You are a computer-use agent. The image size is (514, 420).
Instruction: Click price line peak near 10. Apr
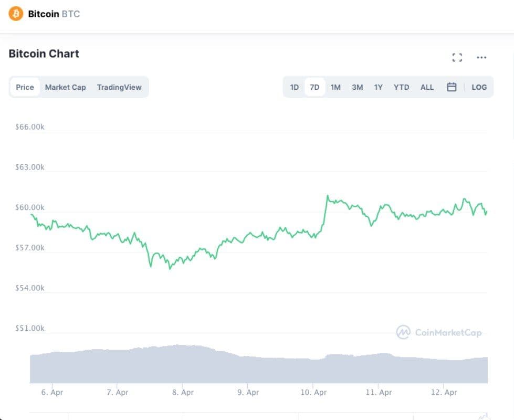coord(327,196)
